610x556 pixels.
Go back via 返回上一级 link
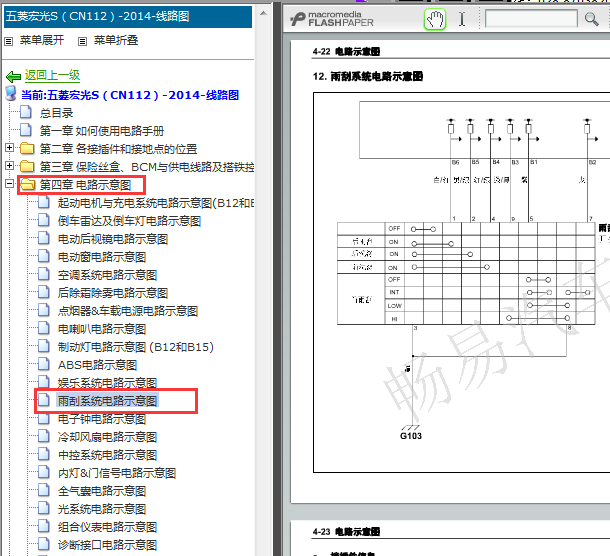coord(52,75)
